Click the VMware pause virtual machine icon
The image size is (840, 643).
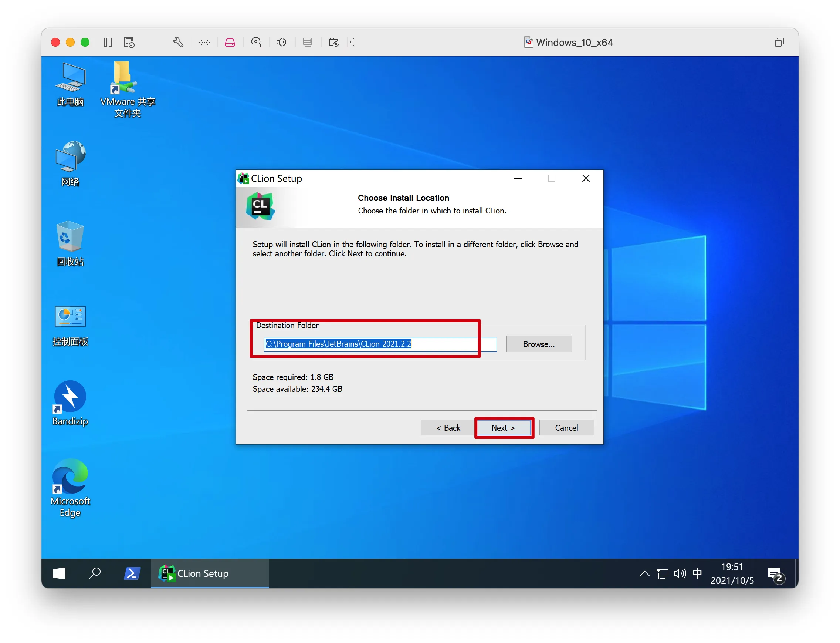(x=108, y=42)
